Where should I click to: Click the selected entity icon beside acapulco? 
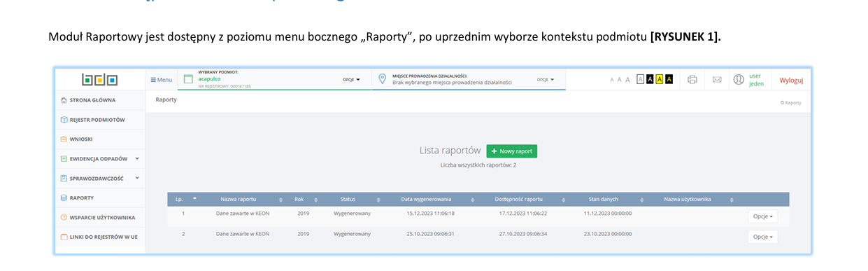pyautogui.click(x=188, y=79)
